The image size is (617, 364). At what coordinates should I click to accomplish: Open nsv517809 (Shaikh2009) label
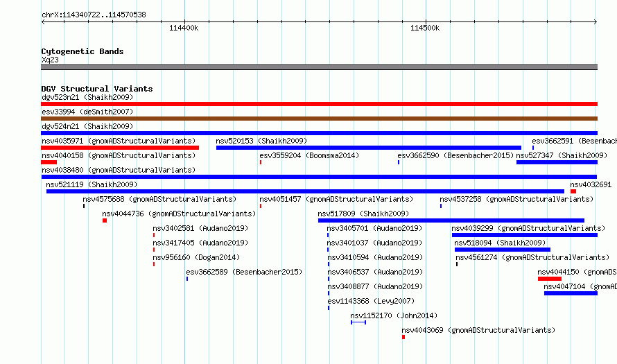point(363,214)
